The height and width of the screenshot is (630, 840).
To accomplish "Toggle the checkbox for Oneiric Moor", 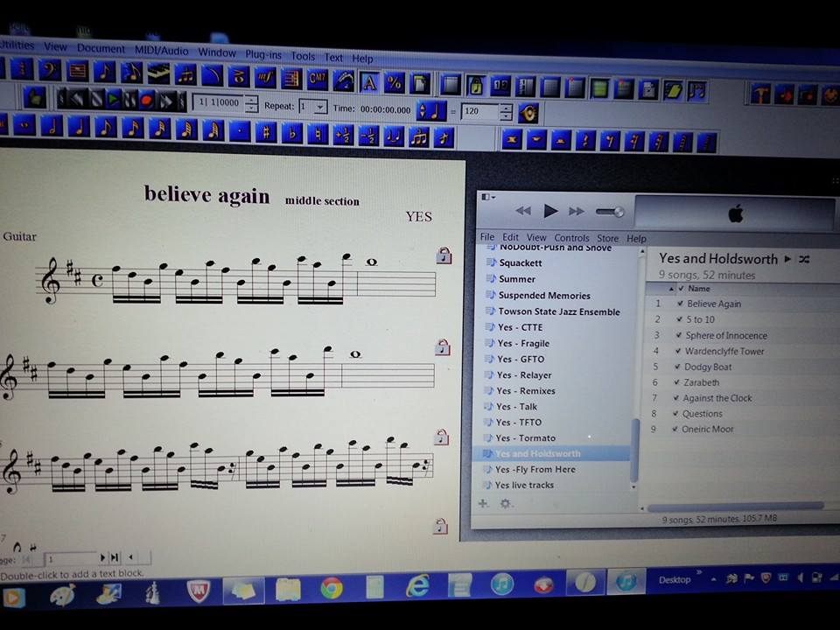I will tap(675, 429).
